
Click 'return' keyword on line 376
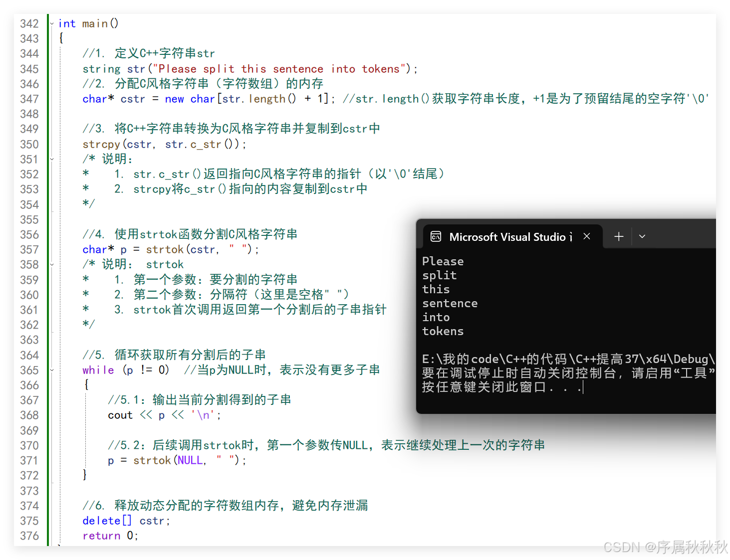click(101, 536)
